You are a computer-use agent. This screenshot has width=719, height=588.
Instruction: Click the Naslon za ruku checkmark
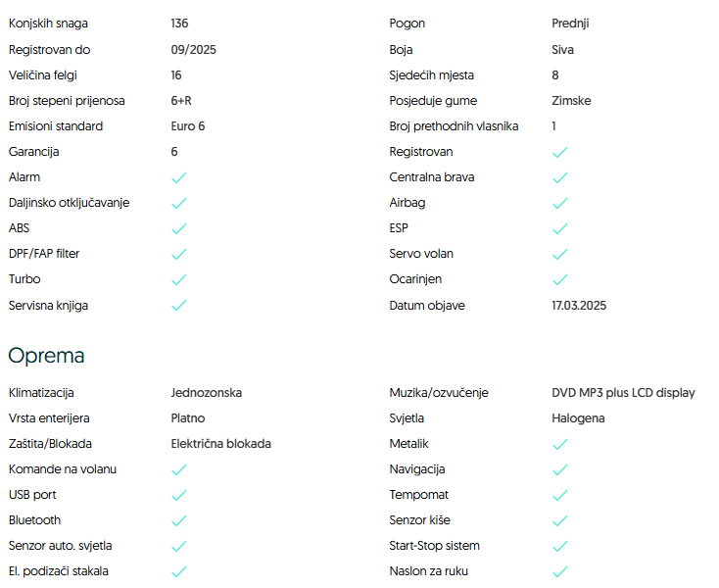pos(560,571)
